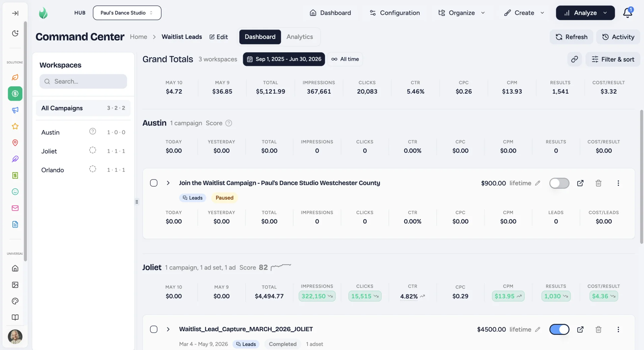Check the Waitlist_Lead_Capture JOLIET checkbox

[x=154, y=330]
